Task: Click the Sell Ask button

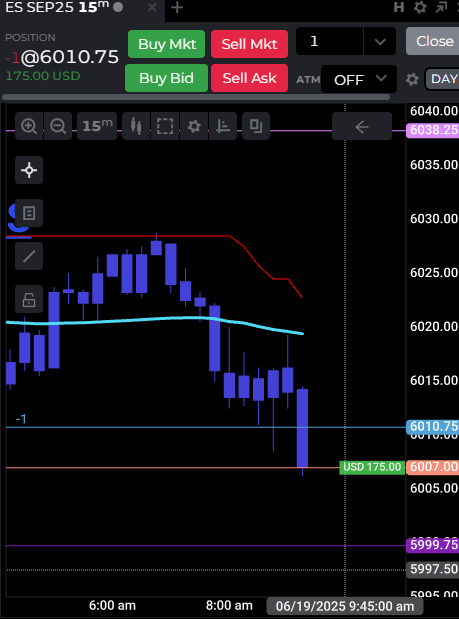Action: (249, 78)
